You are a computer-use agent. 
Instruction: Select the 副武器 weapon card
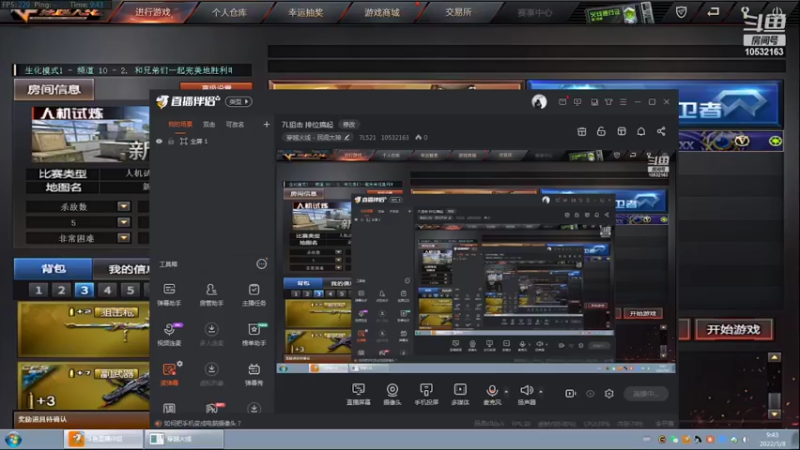pos(84,386)
